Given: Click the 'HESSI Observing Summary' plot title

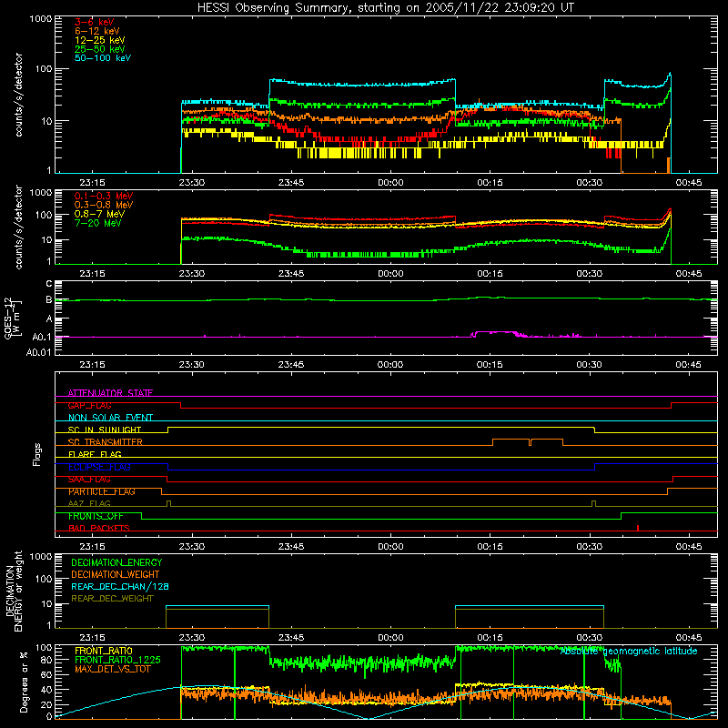Looking at the screenshot, I should click(x=385, y=8).
